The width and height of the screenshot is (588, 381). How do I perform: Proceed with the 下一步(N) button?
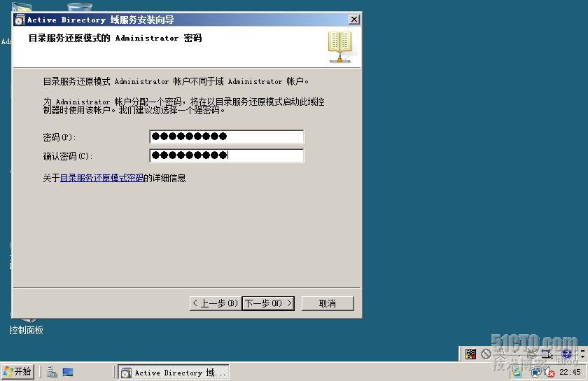click(x=267, y=303)
